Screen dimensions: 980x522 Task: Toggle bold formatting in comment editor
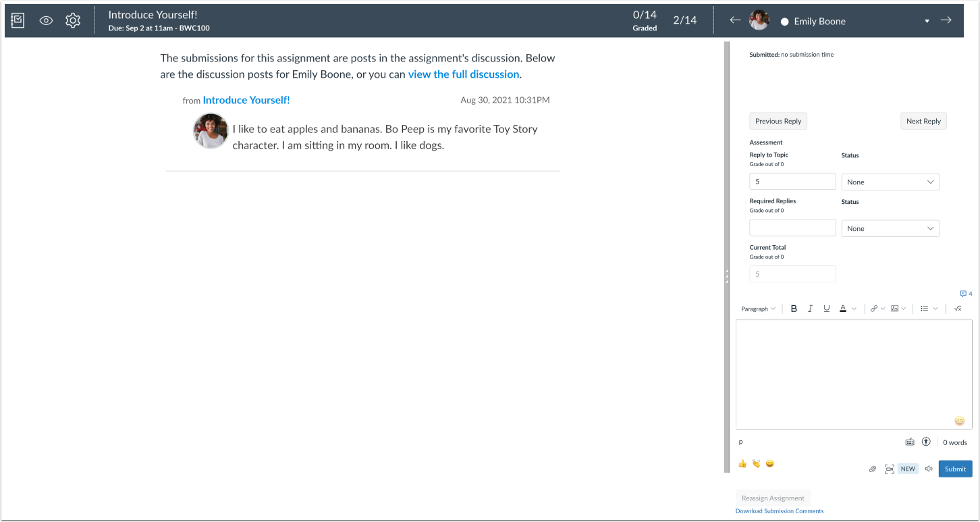click(x=794, y=309)
